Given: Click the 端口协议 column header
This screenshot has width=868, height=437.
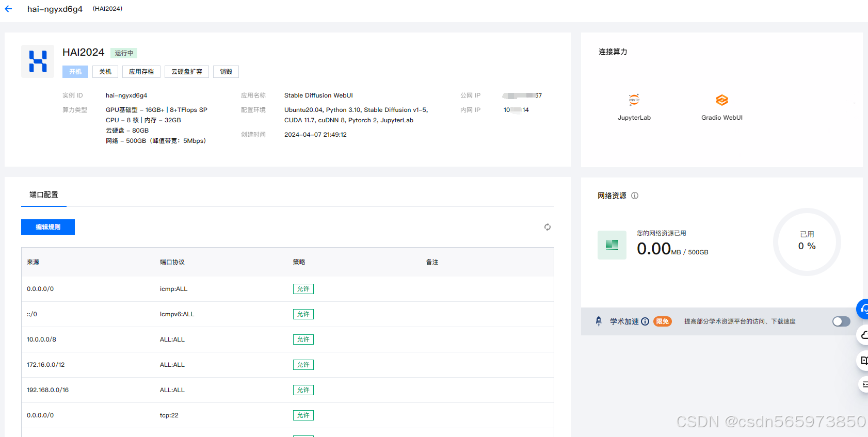Looking at the screenshot, I should pos(172,262).
